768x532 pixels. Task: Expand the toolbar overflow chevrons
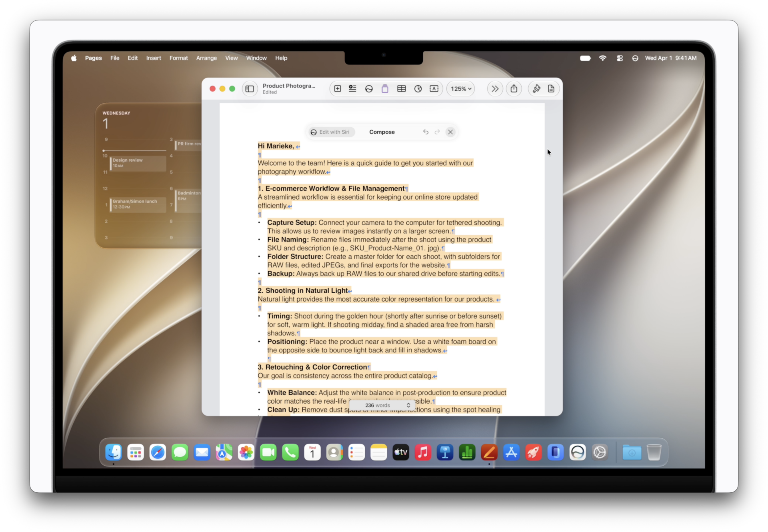[495, 89]
